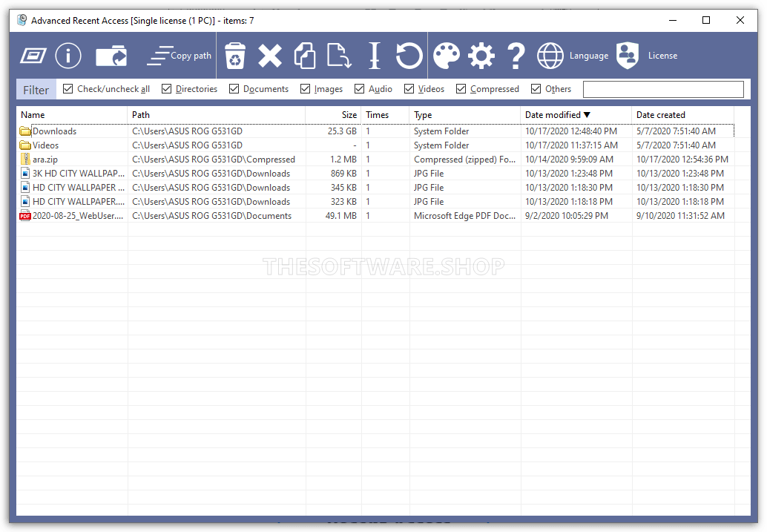Select the 345 KB JPG file row
767x532 pixels.
pyautogui.click(x=375, y=188)
